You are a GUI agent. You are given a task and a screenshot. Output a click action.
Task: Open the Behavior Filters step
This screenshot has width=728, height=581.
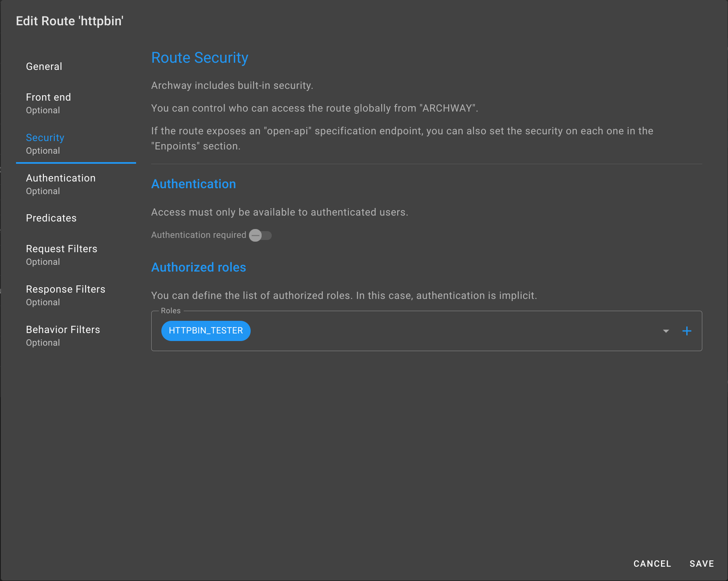76,336
